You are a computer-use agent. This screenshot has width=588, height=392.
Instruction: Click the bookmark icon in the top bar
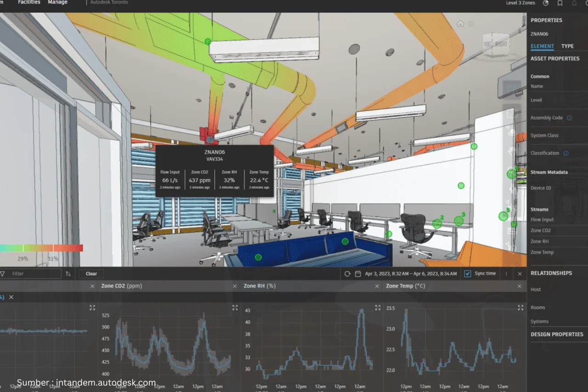(560, 3)
